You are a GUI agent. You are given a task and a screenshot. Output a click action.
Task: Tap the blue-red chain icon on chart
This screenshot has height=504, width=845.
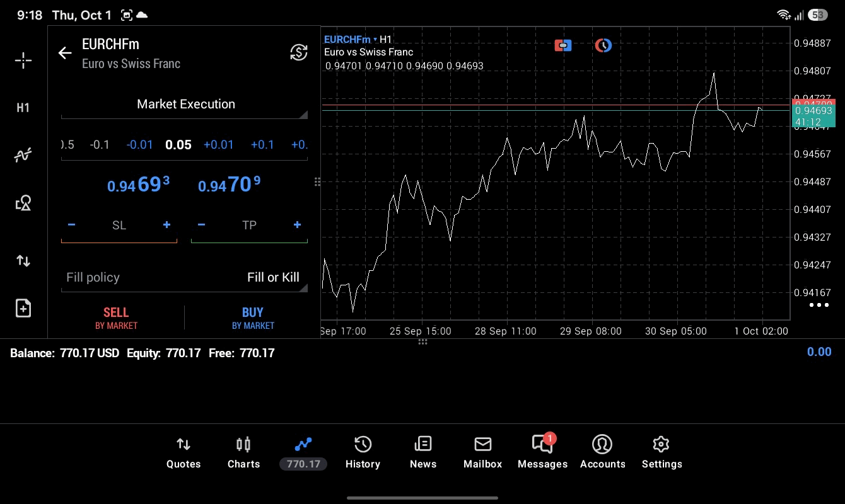coord(563,45)
